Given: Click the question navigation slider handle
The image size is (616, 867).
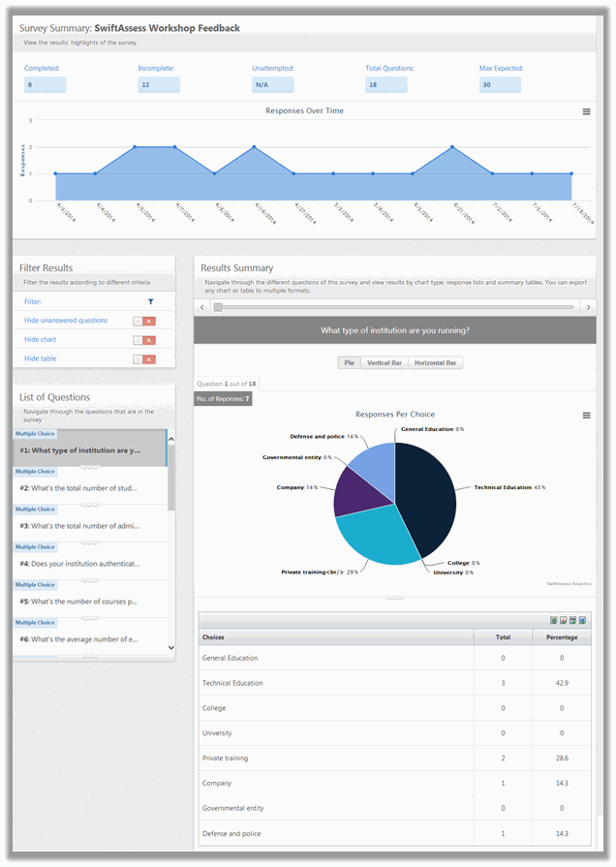Looking at the screenshot, I should 218,307.
